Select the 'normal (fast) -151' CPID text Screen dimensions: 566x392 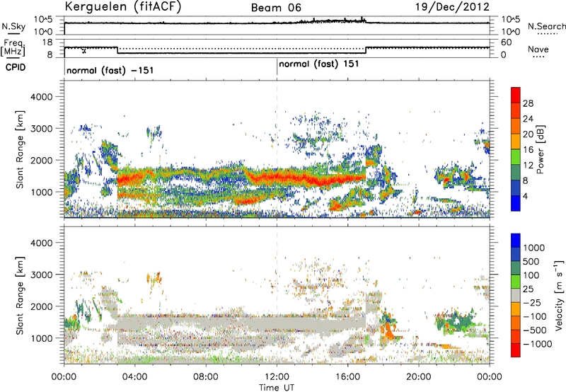click(x=110, y=70)
